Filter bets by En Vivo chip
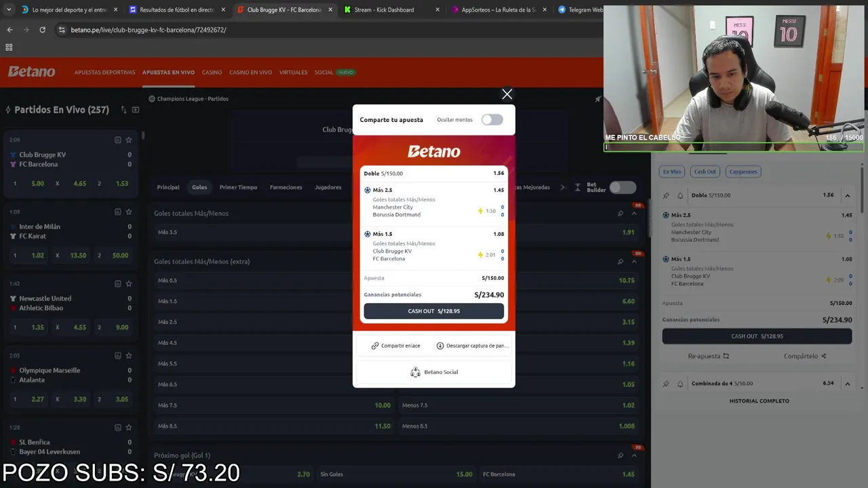The width and height of the screenshot is (868, 488). (672, 171)
